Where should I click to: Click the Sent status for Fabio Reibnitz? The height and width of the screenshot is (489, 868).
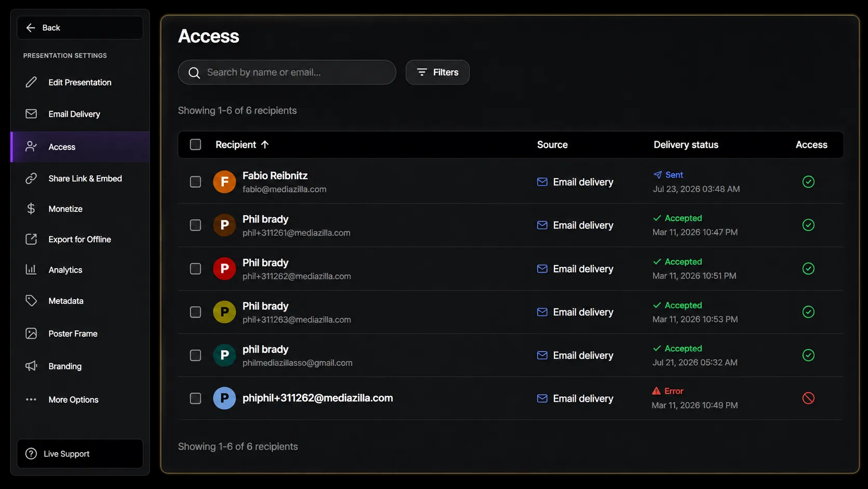pos(668,175)
